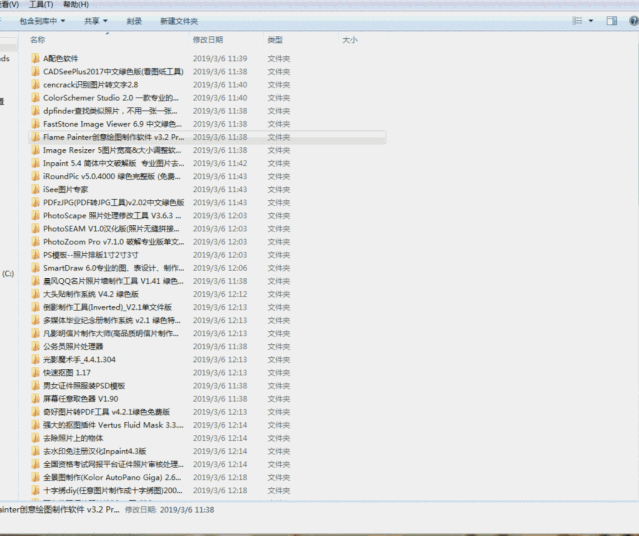Image resolution: width=639 pixels, height=536 pixels.
Task: Open the 共享 dropdown
Action: click(x=96, y=21)
